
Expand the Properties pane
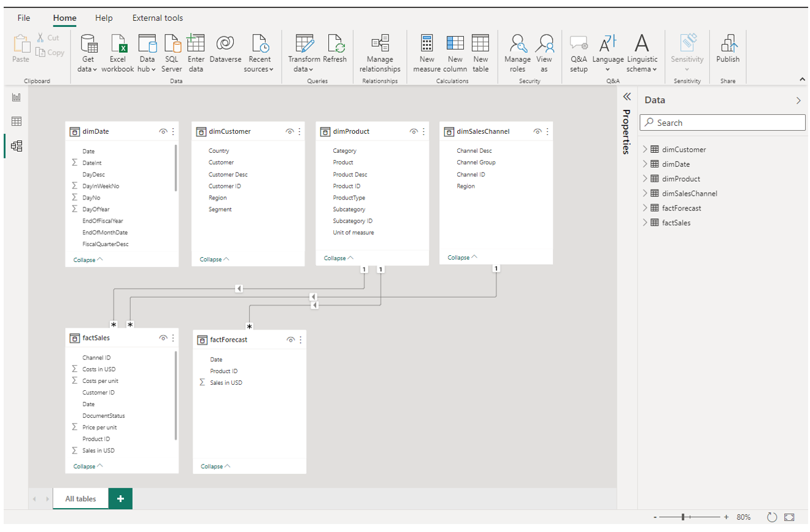(x=627, y=96)
